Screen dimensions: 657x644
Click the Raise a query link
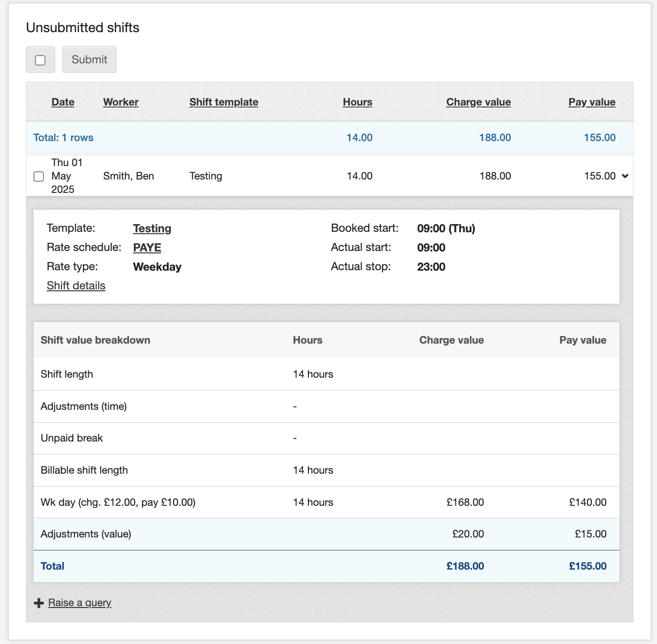80,603
